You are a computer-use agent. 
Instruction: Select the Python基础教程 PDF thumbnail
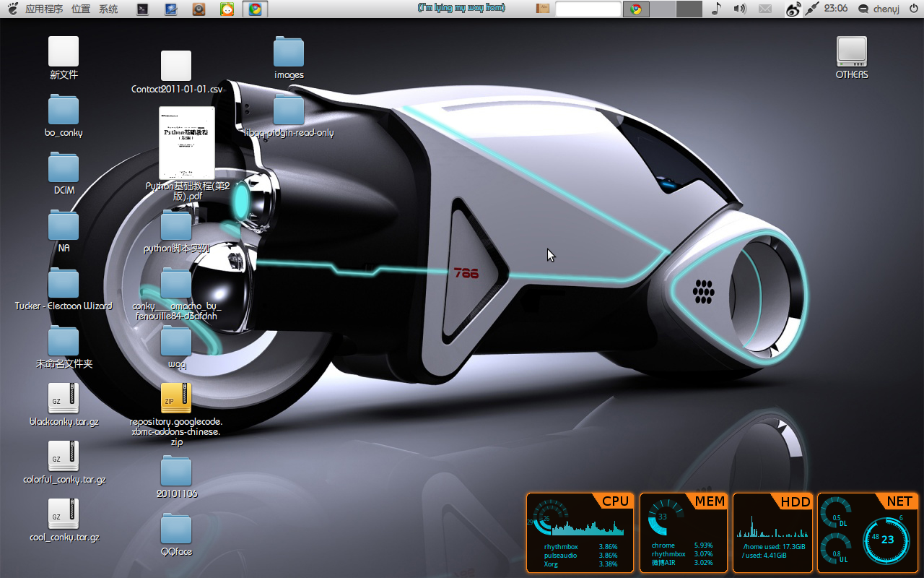(x=187, y=143)
